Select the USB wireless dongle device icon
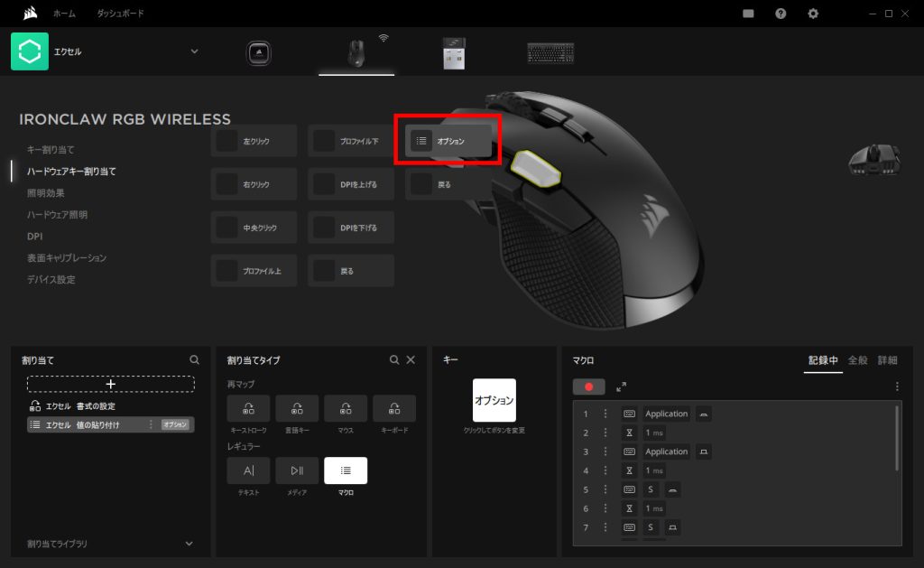The height and width of the screenshot is (568, 924). (454, 53)
